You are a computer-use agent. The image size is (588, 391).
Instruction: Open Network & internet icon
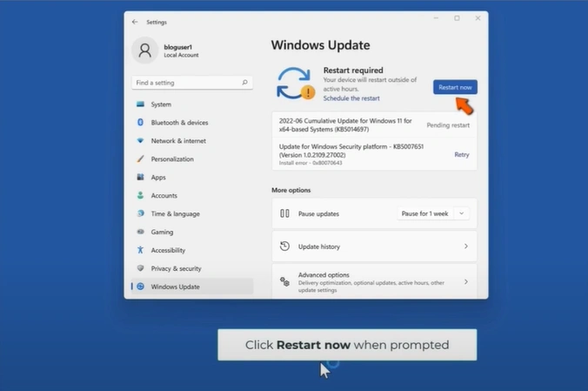(x=140, y=141)
